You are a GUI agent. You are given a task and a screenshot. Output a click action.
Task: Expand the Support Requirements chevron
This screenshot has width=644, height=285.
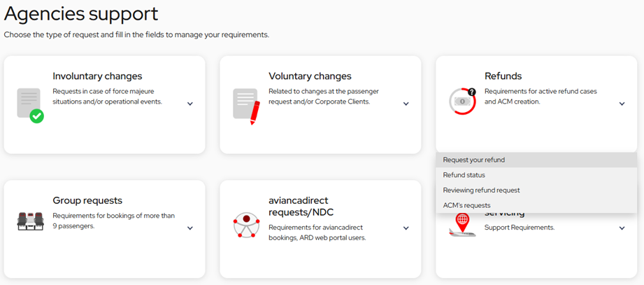(x=622, y=228)
